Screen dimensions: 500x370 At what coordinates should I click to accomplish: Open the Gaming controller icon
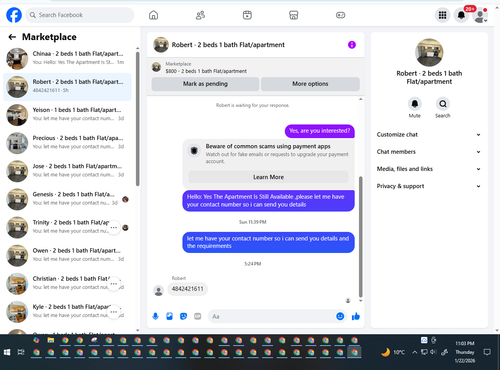(340, 15)
